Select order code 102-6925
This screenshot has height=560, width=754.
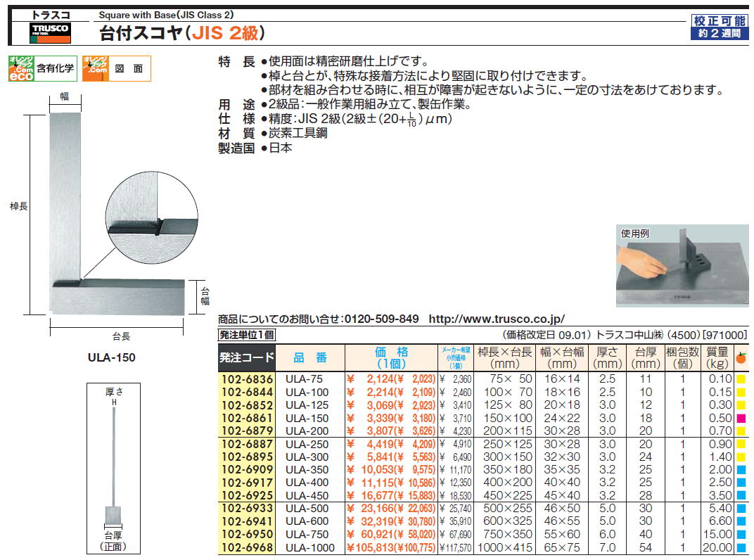(x=247, y=495)
